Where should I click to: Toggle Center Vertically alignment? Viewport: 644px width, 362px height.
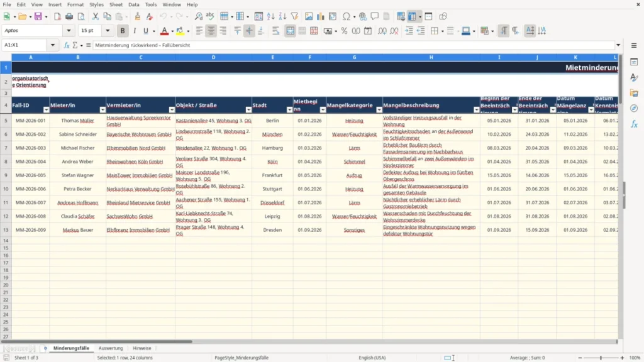click(x=249, y=31)
